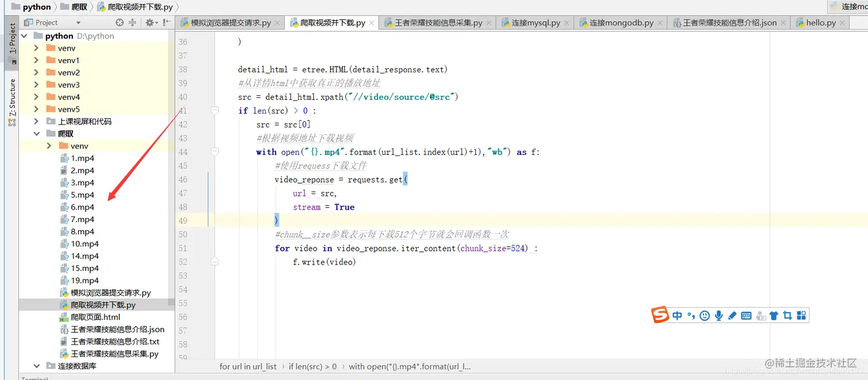Click the collapse all icon in Project panel
The height and width of the screenshot is (380, 868).
(x=132, y=22)
